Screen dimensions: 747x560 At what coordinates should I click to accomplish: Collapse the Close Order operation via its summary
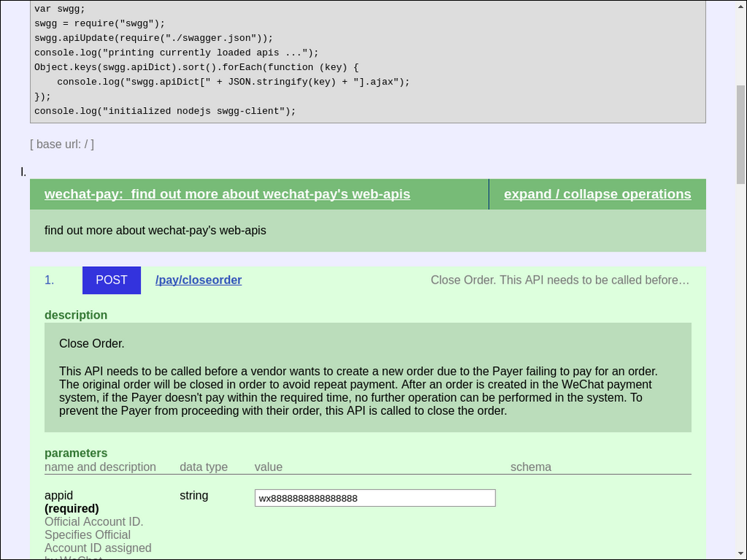pos(560,280)
